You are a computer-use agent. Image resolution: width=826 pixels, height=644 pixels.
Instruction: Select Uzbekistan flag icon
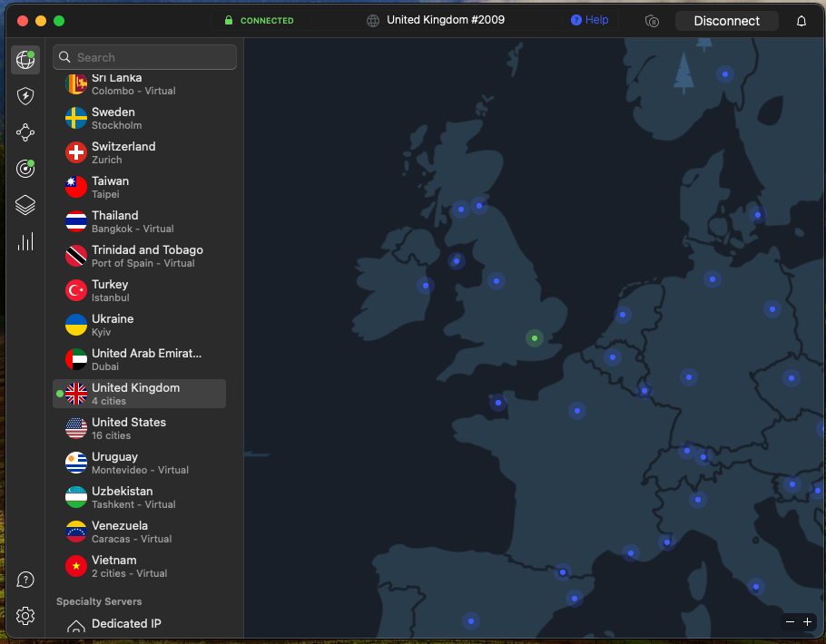tap(76, 497)
